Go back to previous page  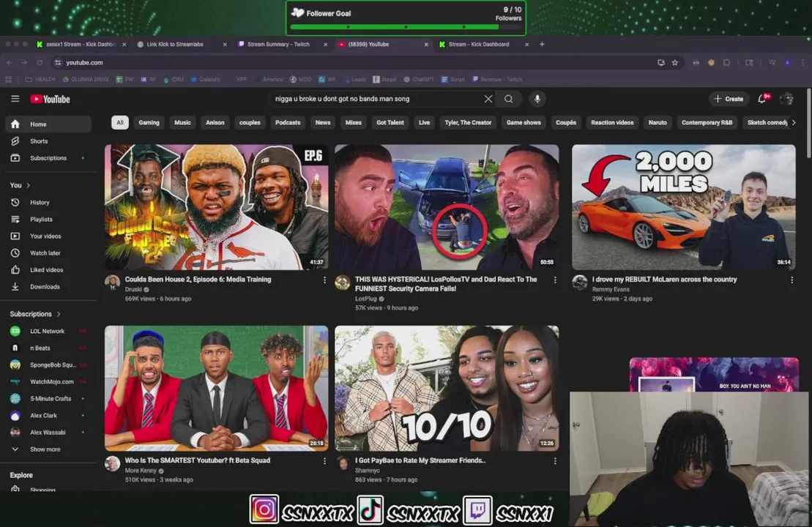10,63
